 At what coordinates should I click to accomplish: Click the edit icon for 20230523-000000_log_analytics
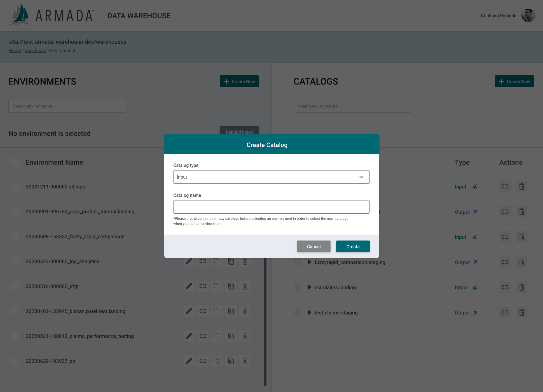tap(188, 261)
